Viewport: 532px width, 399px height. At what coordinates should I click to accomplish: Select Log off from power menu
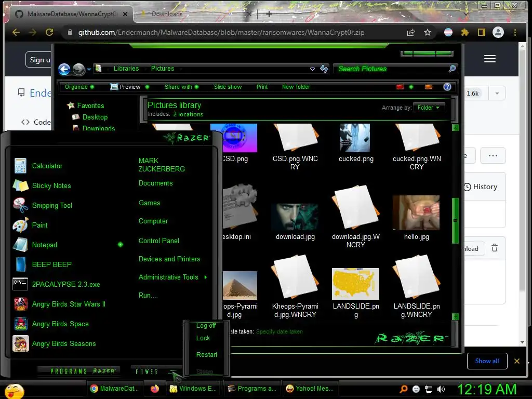click(x=206, y=325)
